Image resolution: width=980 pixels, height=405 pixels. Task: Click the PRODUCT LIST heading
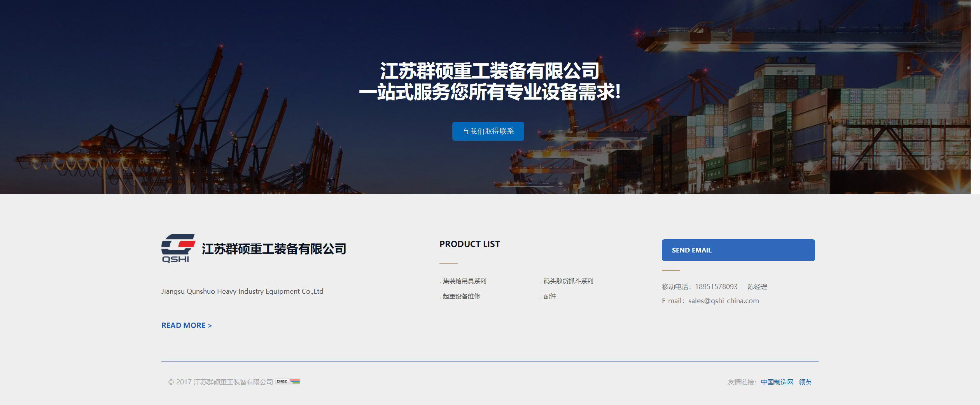point(469,244)
